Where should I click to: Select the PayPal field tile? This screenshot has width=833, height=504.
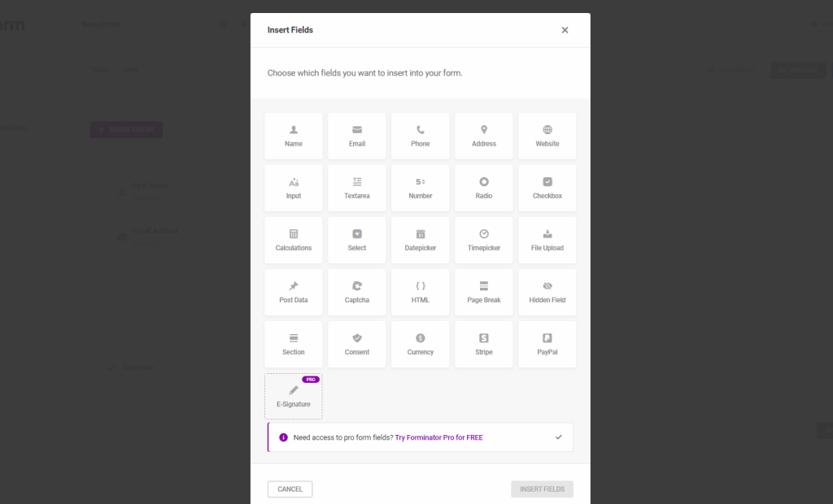pyautogui.click(x=547, y=344)
